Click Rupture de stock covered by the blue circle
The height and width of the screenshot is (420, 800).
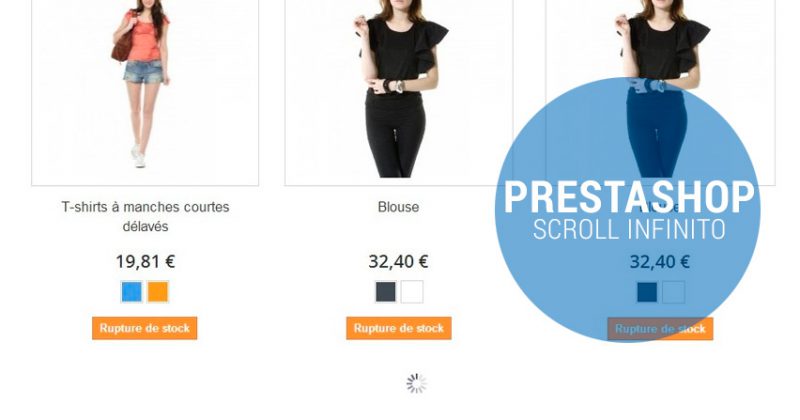660,329
